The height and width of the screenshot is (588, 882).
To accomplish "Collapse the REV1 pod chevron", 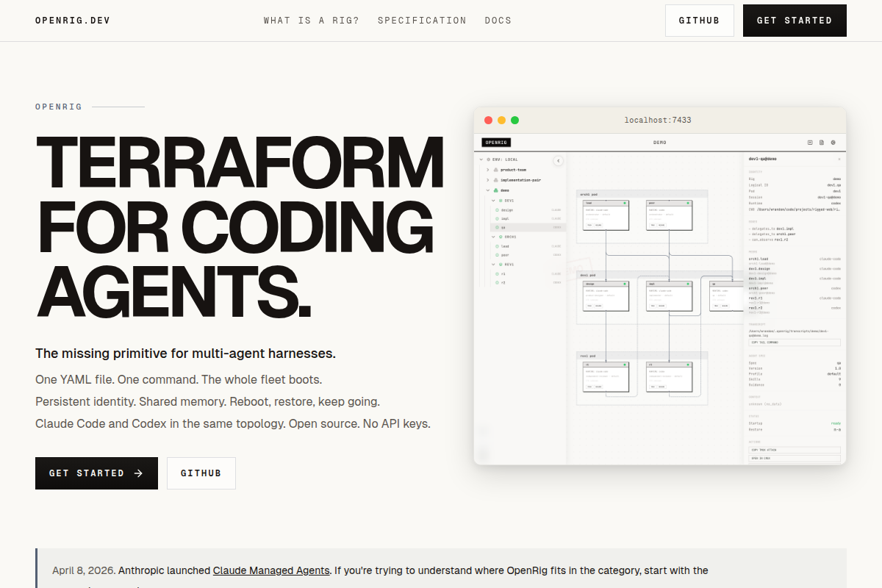I will tap(494, 265).
